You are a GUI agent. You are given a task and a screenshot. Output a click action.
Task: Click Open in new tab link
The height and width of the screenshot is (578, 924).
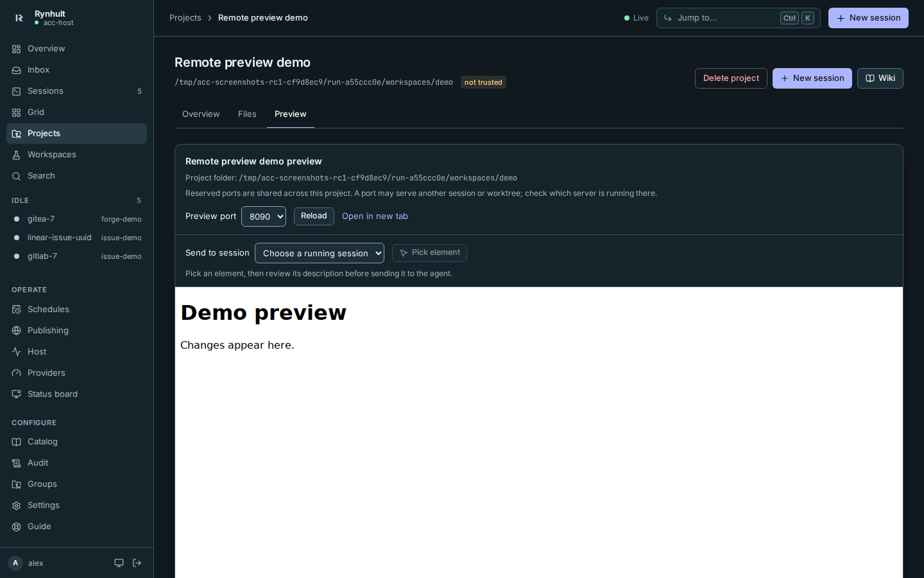pos(375,216)
